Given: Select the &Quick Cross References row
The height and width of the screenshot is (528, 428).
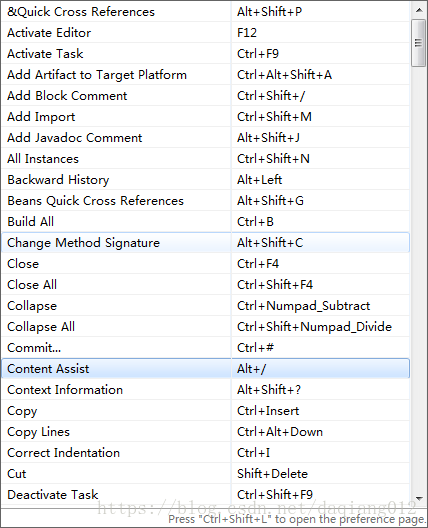Looking at the screenshot, I should click(205, 12).
